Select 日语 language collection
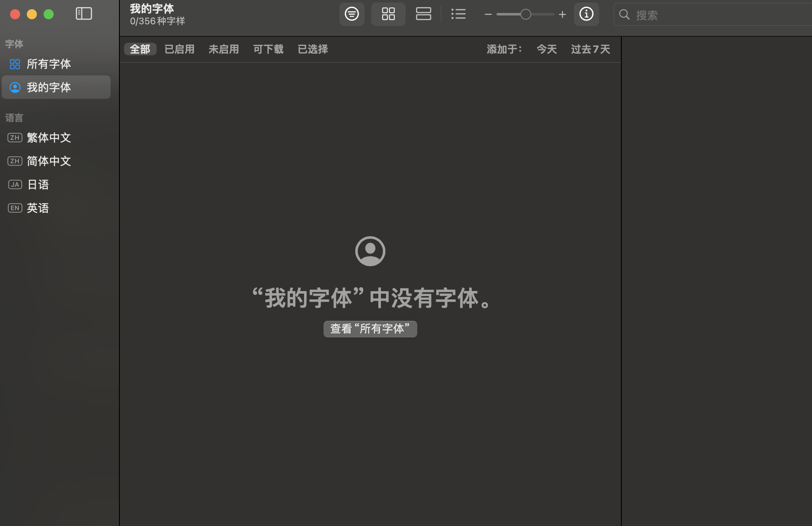 click(x=38, y=185)
